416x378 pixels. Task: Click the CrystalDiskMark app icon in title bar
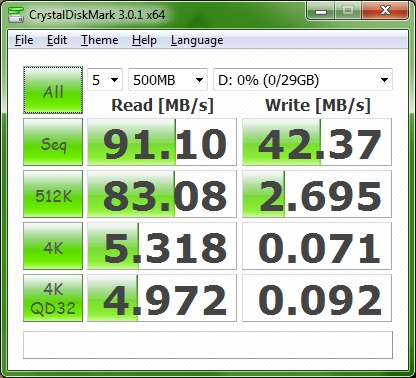coord(16,15)
